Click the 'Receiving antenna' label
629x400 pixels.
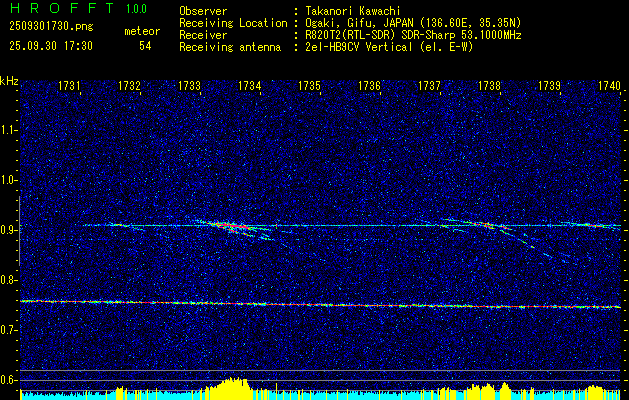[x=230, y=47]
